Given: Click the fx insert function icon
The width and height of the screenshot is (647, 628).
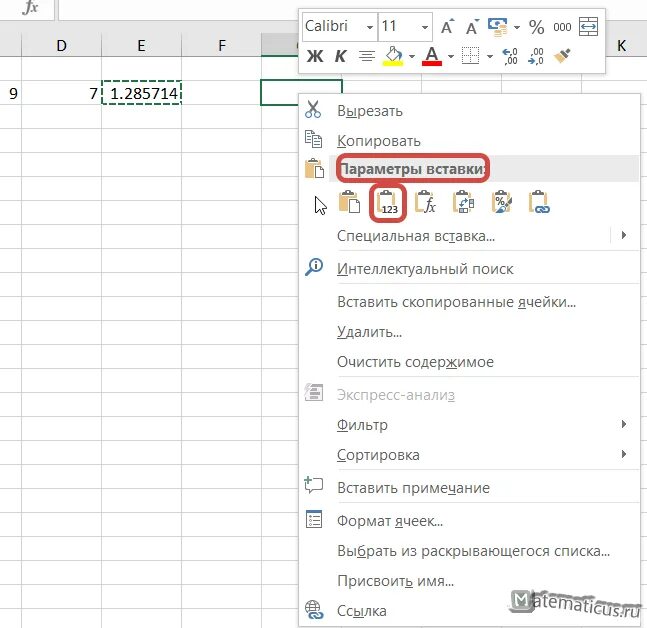Looking at the screenshot, I should pyautogui.click(x=30, y=7).
